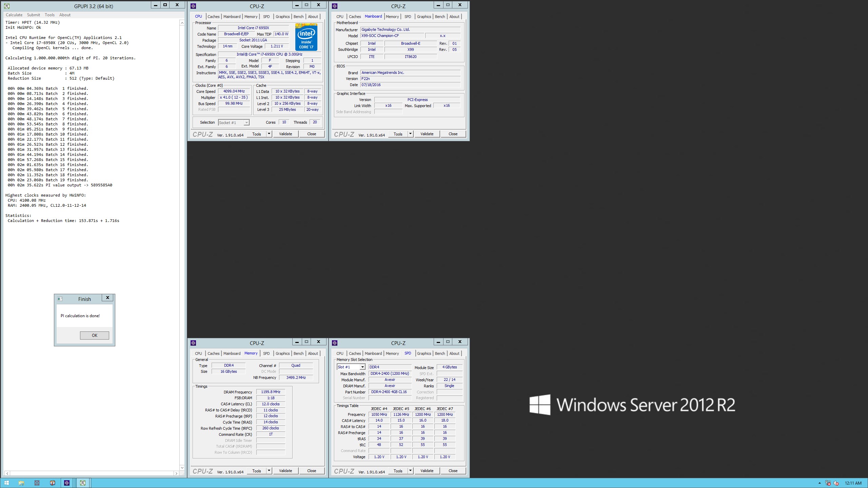Click the Core Voltage value 1.211 V
This screenshot has height=488, width=868.
click(277, 46)
